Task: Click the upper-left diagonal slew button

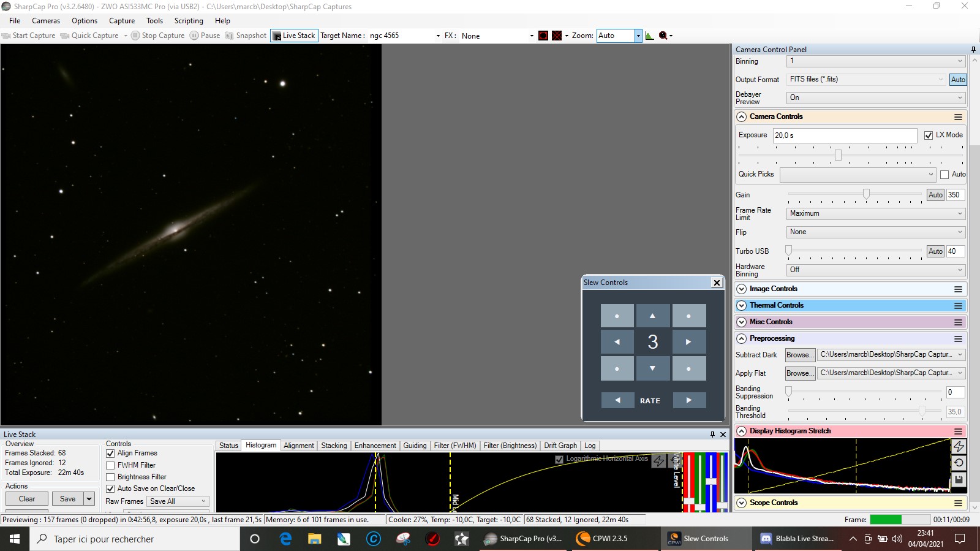Action: (x=617, y=316)
